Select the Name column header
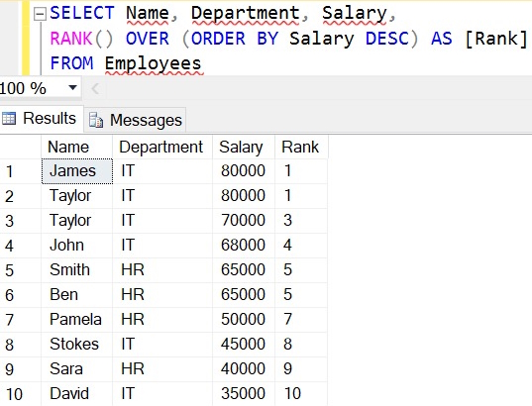This screenshot has height=406, width=532. point(76,147)
